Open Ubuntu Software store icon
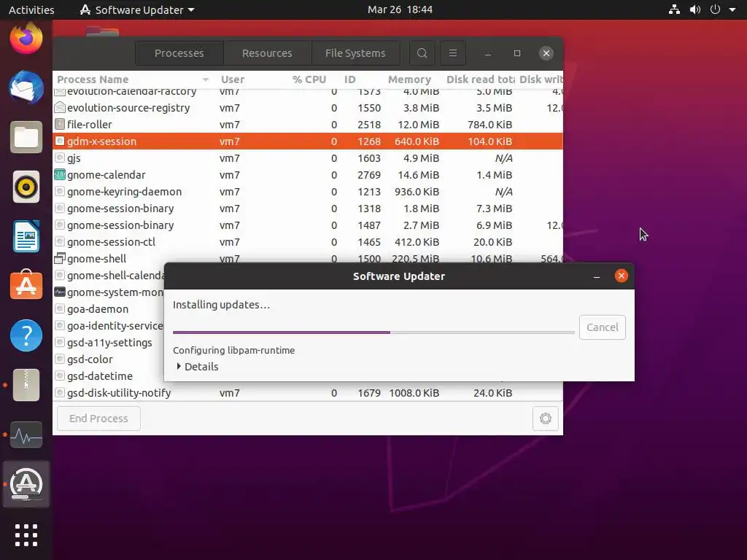 pos(26,285)
